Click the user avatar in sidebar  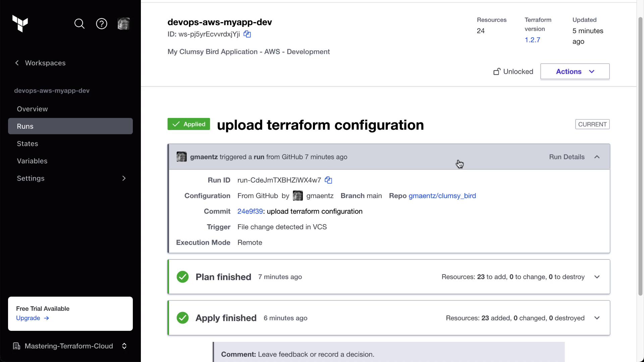[x=123, y=24]
